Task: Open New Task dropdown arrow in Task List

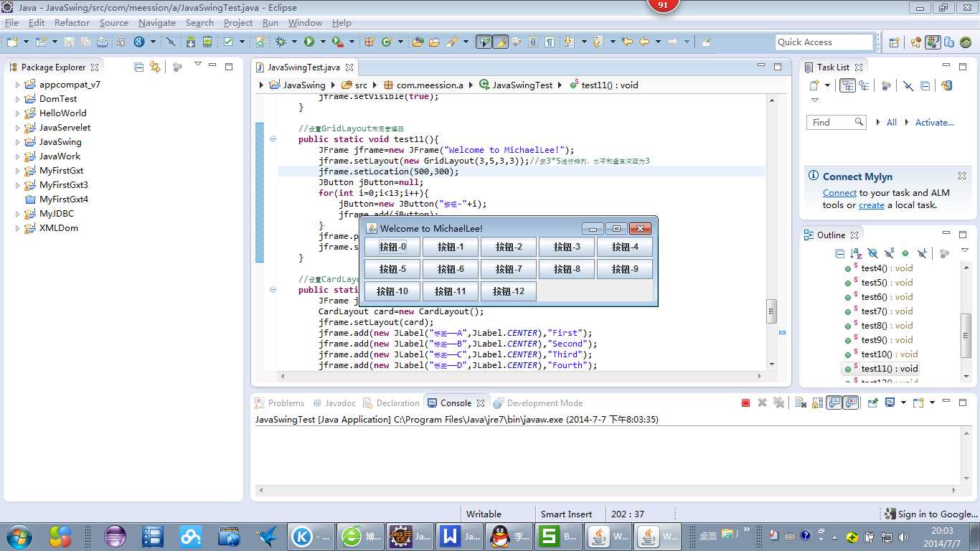Action: click(x=828, y=85)
